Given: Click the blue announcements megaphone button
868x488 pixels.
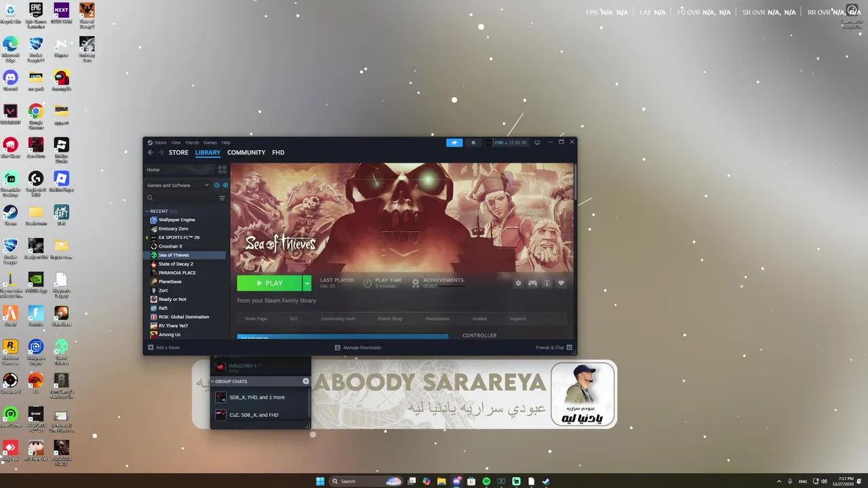Looking at the screenshot, I should [454, 142].
